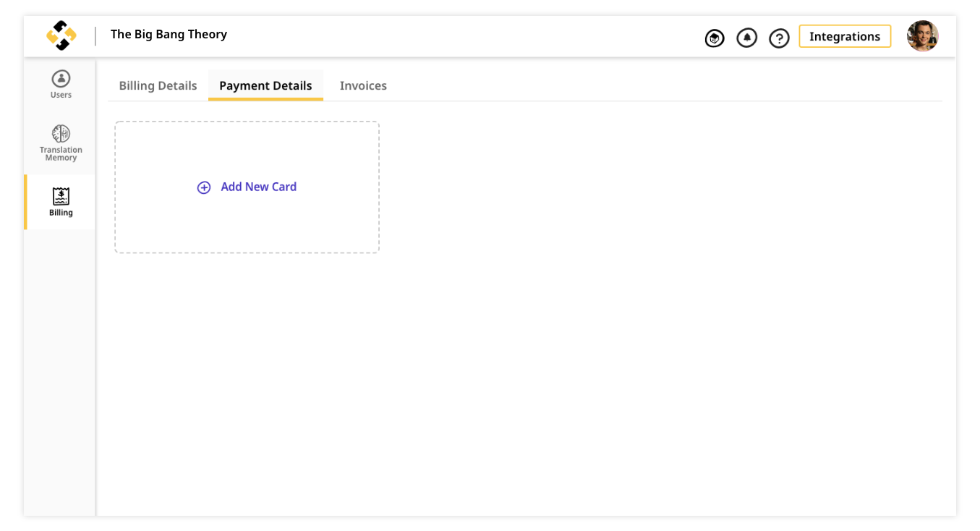Open the user profile avatar
Image resolution: width=980 pixels, height=531 pixels.
coord(923,36)
